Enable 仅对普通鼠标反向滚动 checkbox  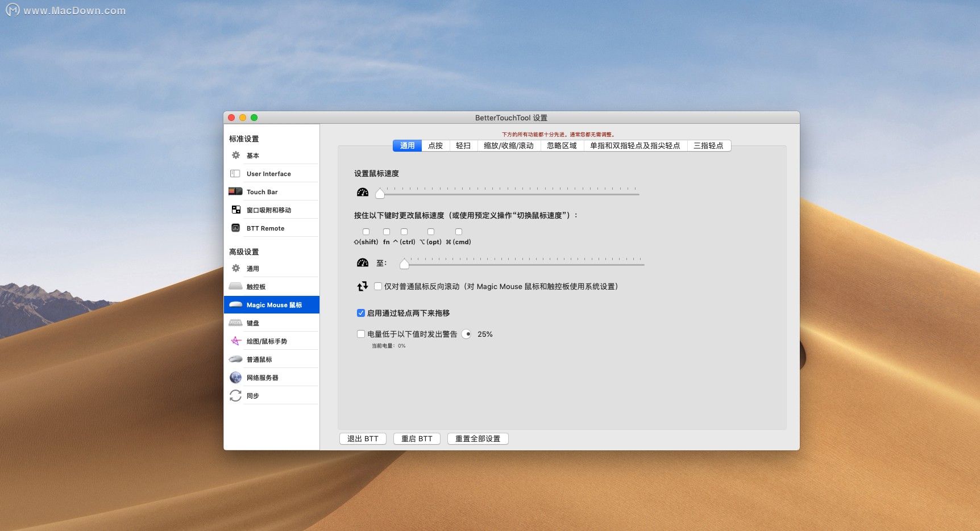click(378, 286)
